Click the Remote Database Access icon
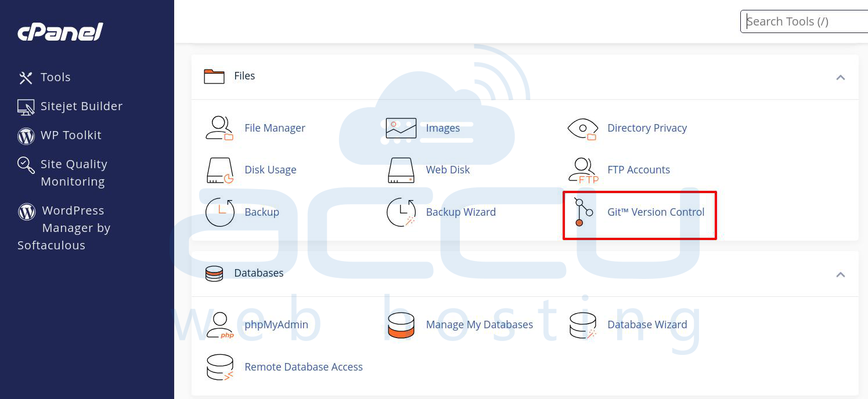 [x=220, y=368]
